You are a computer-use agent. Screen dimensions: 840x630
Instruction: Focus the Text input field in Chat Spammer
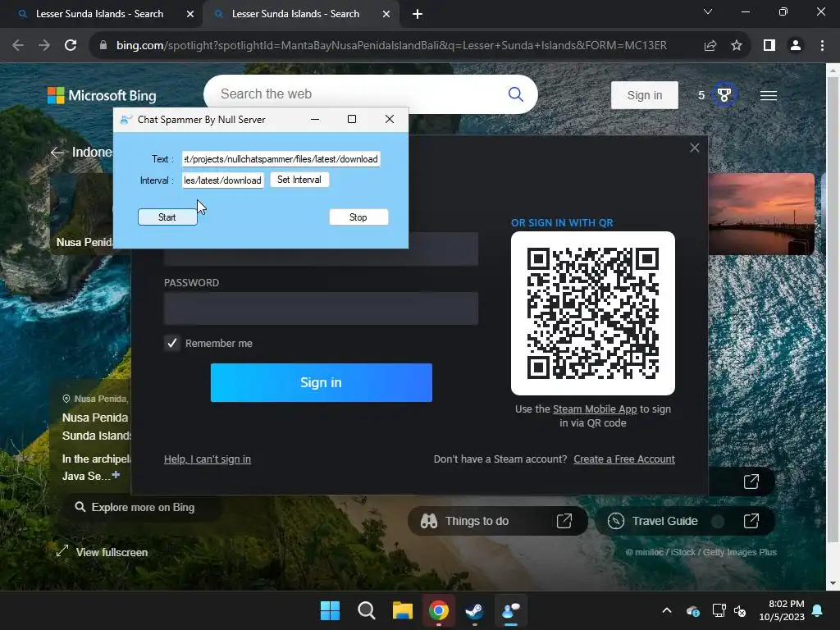[x=281, y=159]
